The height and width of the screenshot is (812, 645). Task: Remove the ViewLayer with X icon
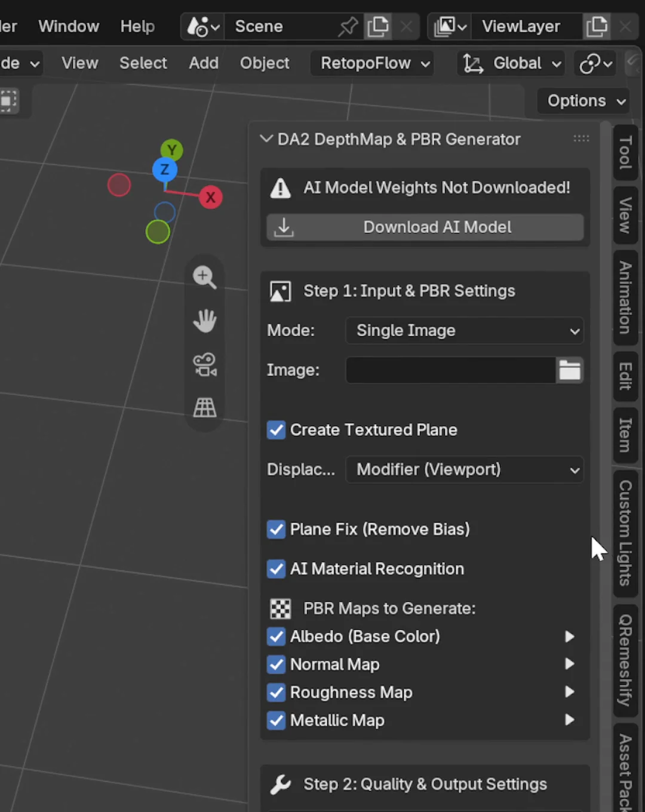pos(625,26)
